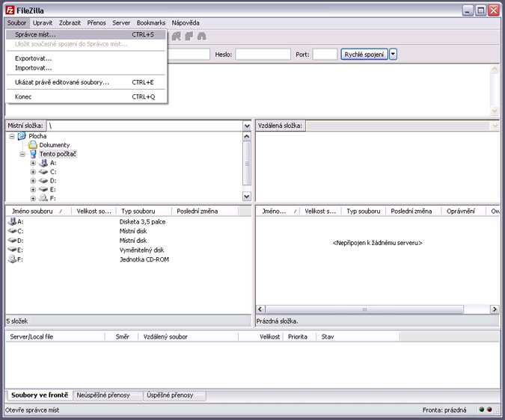Switch to the Neúspěšné přenosy tab
Screen dimensions: 505x420
(x=103, y=395)
